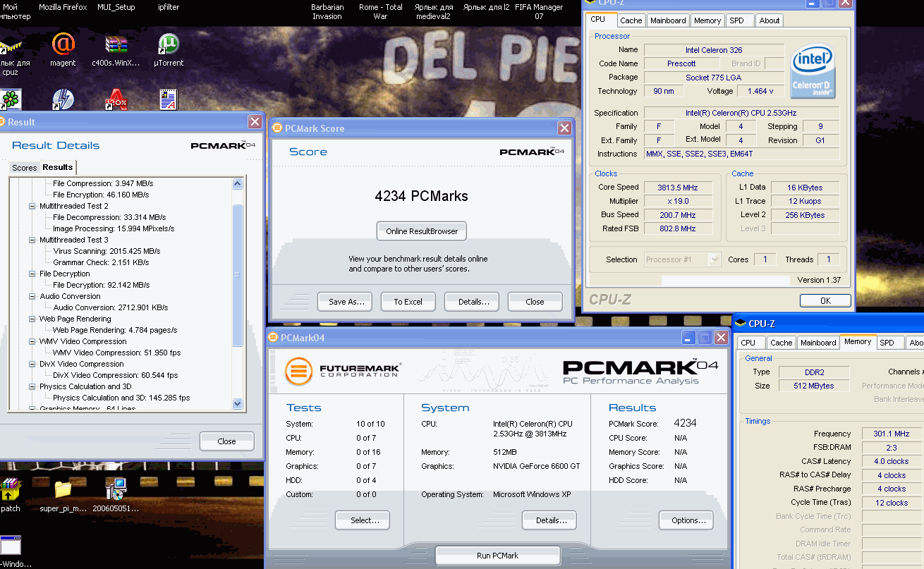This screenshot has height=569, width=924.
Task: Open the Mainboard tab in the top CPU-Z window
Action: coord(668,20)
